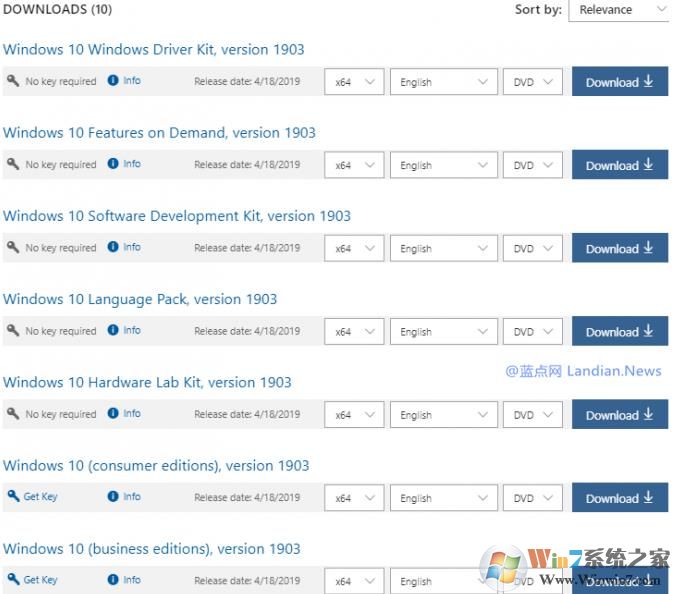Viewport: 677px width, 594px height.
Task: Click Get Key link for consumer editions
Action: point(40,497)
